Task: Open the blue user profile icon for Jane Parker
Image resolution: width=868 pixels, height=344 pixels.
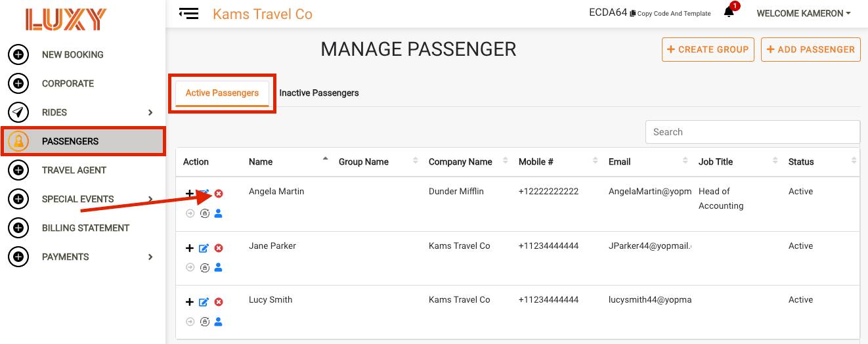Action: coord(219,268)
